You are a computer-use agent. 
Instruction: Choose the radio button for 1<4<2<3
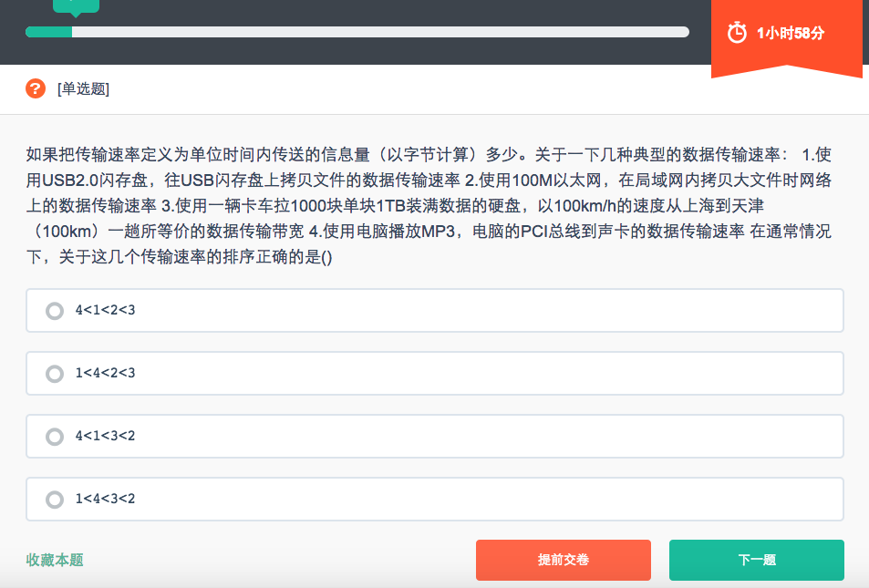(55, 374)
